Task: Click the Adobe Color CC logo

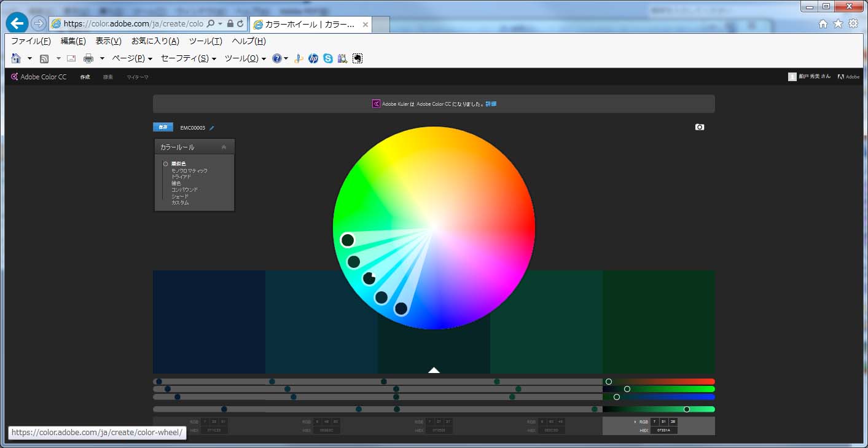Action: pyautogui.click(x=39, y=77)
